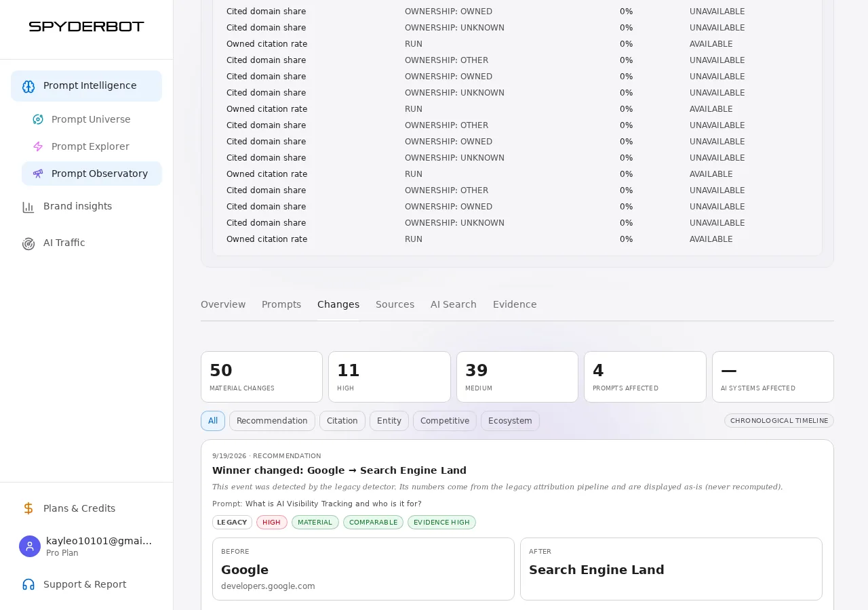The height and width of the screenshot is (610, 868).
Task: Click the Prompt Explorer lightning icon
Action: click(38, 146)
